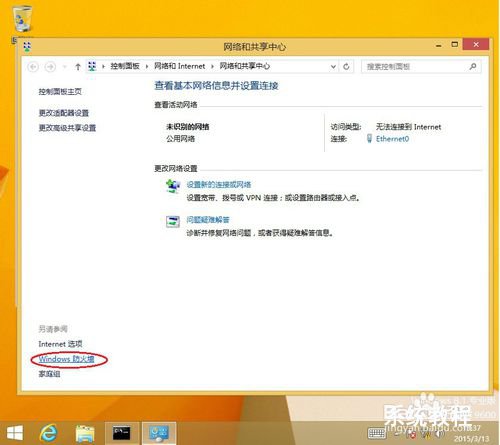Open the Windows 防火墙 link
This screenshot has width=500, height=445.
tap(67, 359)
